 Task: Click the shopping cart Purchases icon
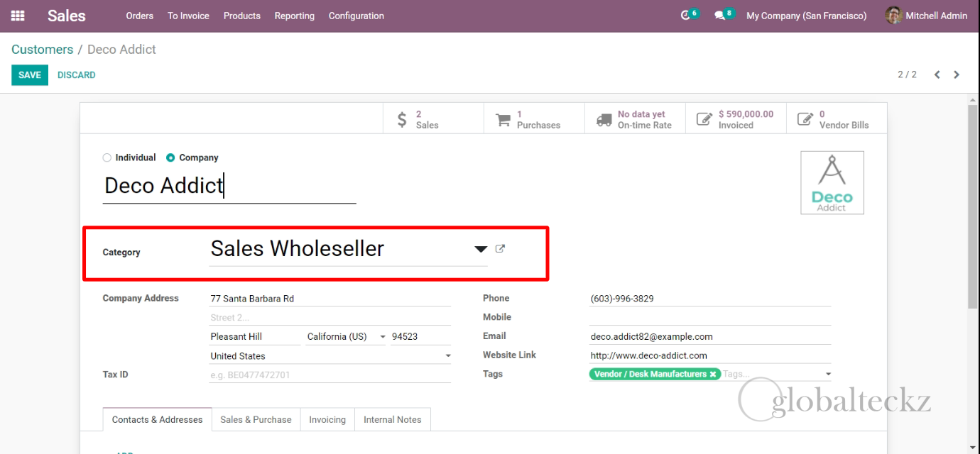(x=503, y=119)
